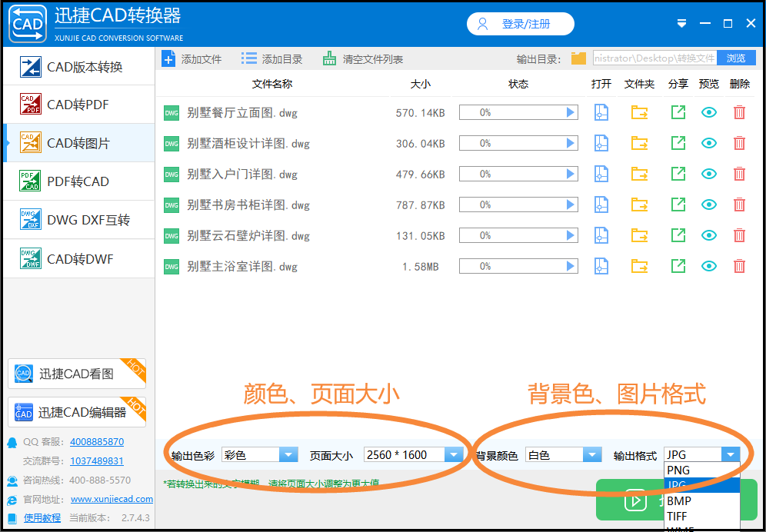The width and height of the screenshot is (766, 532).
Task: Open the 别墅餐厅立面图.dwg file icon
Action: [x=601, y=113]
